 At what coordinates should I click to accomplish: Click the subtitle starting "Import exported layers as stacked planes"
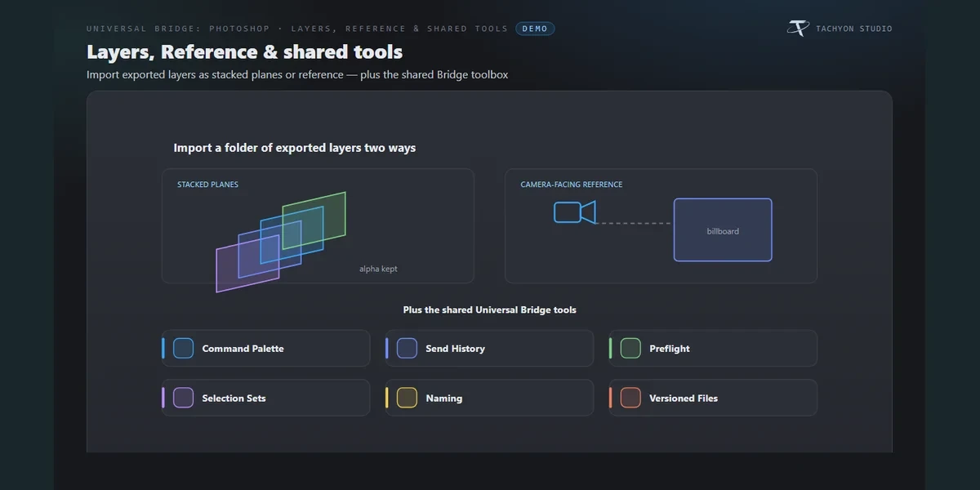[x=297, y=74]
